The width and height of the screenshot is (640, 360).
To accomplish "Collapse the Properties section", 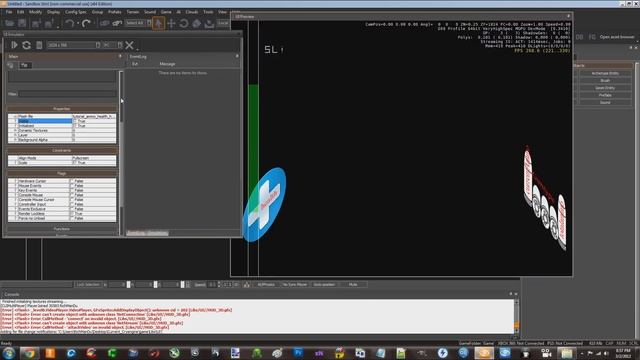I will [x=62, y=109].
